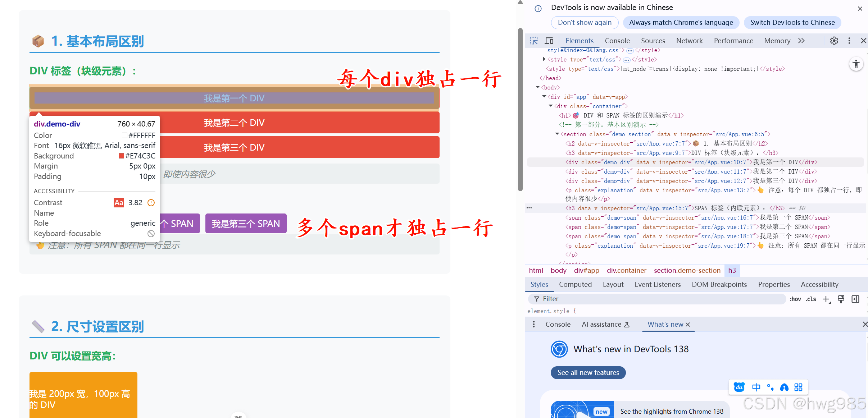The height and width of the screenshot is (418, 868).
Task: Switch to the Computed pane
Action: (x=575, y=284)
